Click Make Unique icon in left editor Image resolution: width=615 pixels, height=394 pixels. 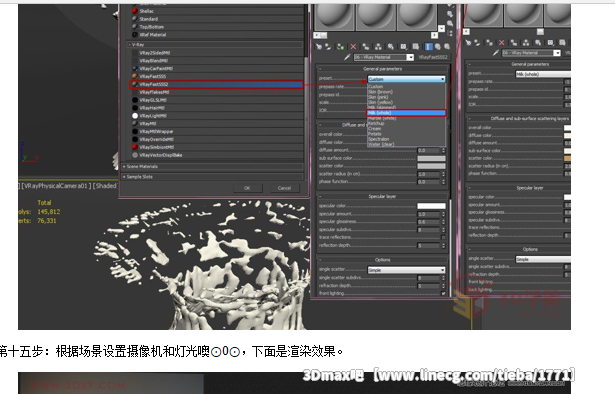(x=378, y=47)
